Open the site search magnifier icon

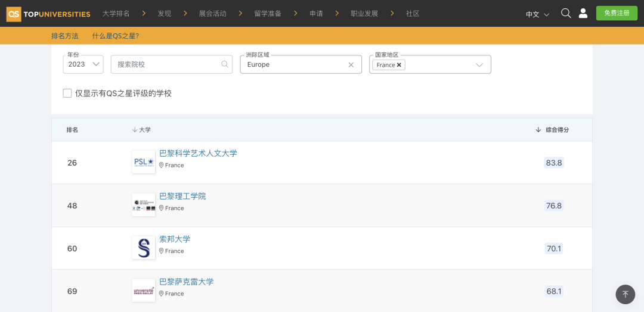pos(566,14)
